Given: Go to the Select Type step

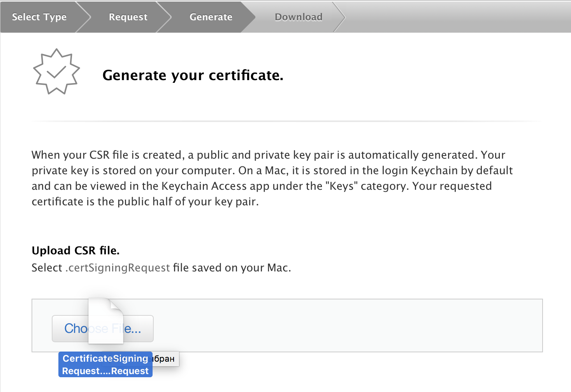Looking at the screenshot, I should pyautogui.click(x=39, y=17).
